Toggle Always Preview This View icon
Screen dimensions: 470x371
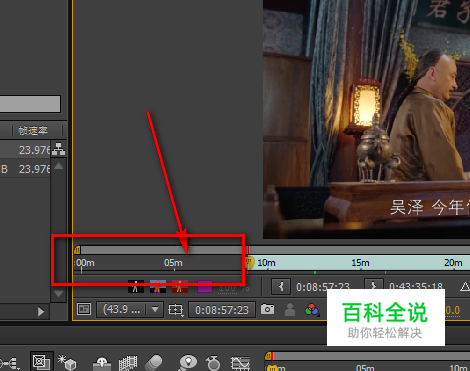84,309
